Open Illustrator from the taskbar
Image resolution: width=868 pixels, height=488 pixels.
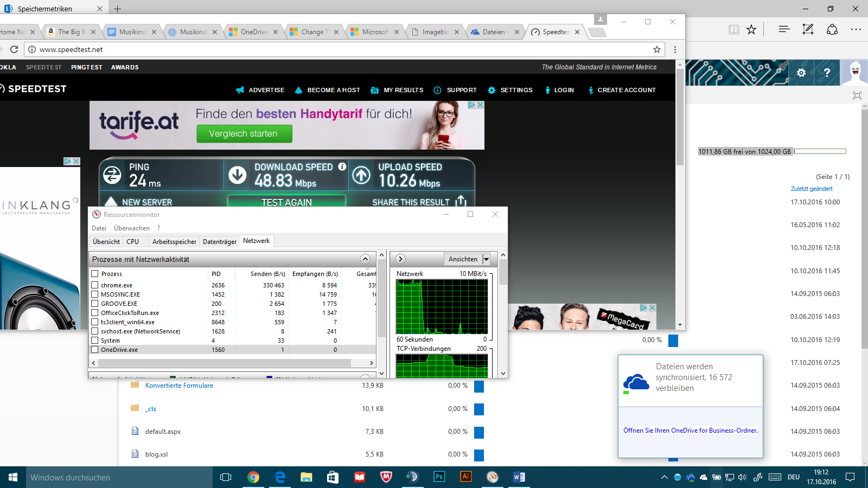465,477
